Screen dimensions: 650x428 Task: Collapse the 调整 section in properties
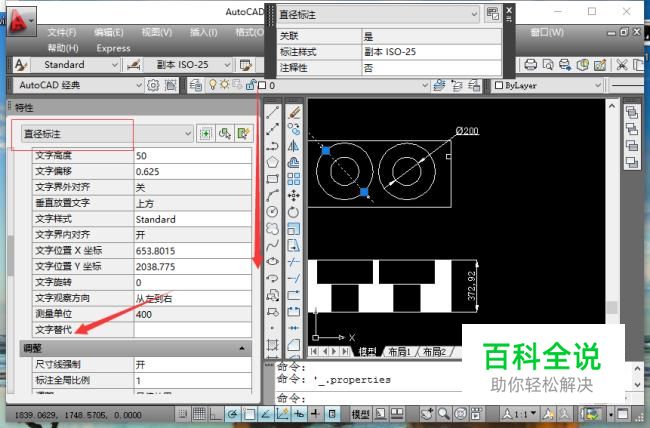[x=242, y=348]
